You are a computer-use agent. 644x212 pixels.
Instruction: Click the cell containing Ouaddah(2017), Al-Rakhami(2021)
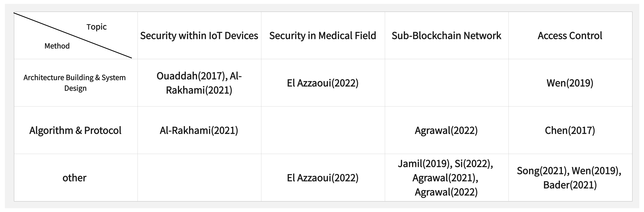[199, 83]
